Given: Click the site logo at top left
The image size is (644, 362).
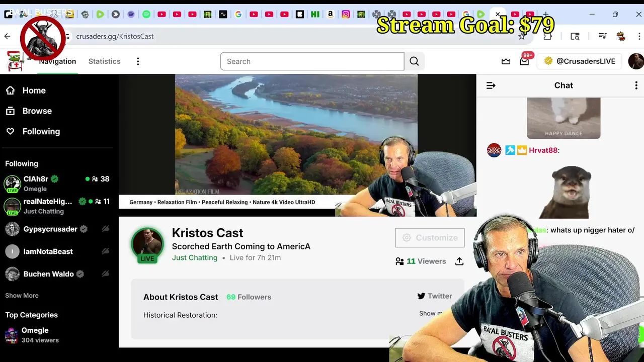Looking at the screenshot, I should tap(15, 61).
